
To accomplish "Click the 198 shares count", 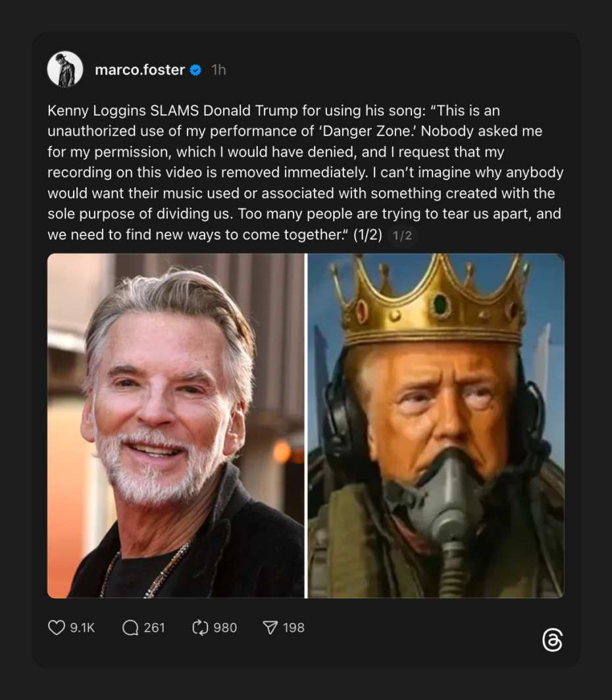I will tap(293, 628).
